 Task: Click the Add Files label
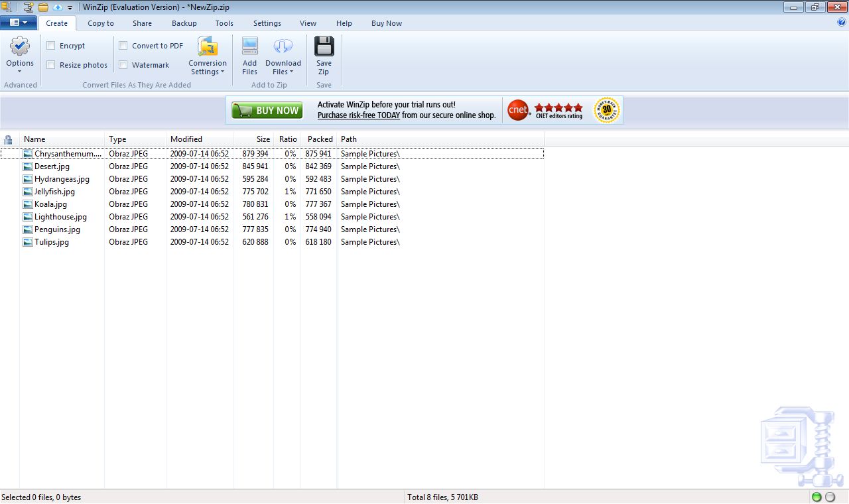(249, 68)
